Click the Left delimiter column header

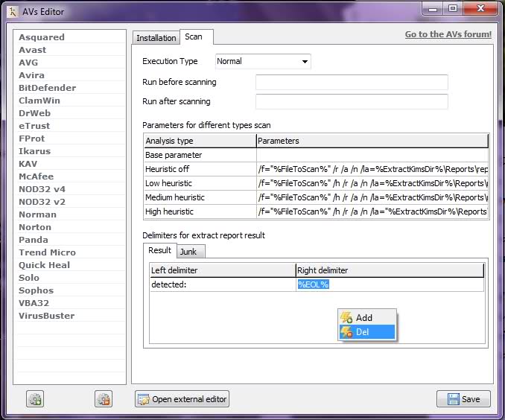click(223, 270)
